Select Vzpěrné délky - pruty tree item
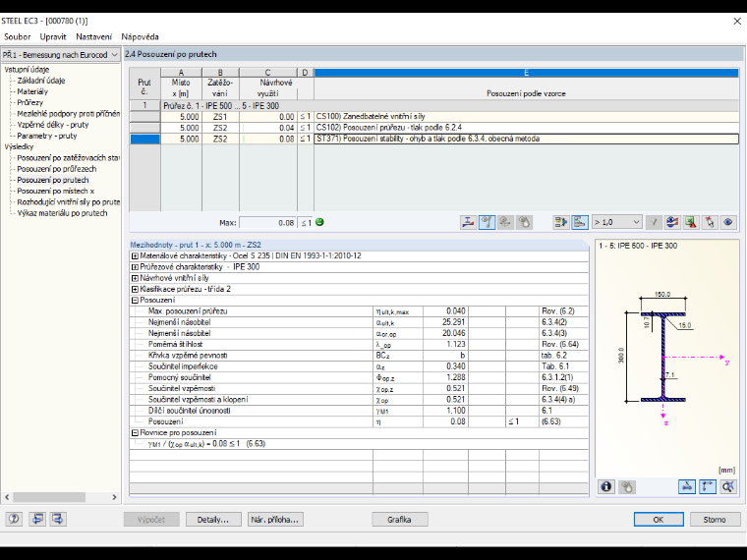The width and height of the screenshot is (747, 560). (53, 125)
